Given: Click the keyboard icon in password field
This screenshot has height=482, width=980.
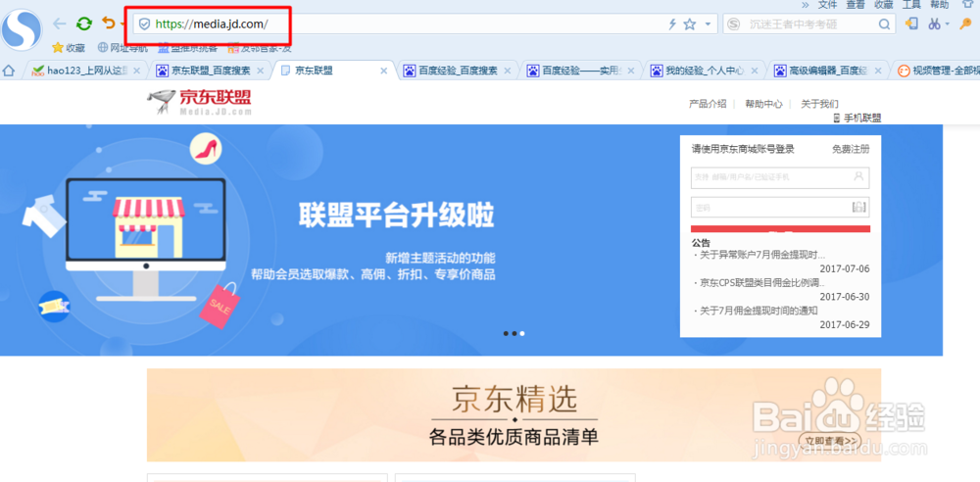Looking at the screenshot, I should (858, 207).
